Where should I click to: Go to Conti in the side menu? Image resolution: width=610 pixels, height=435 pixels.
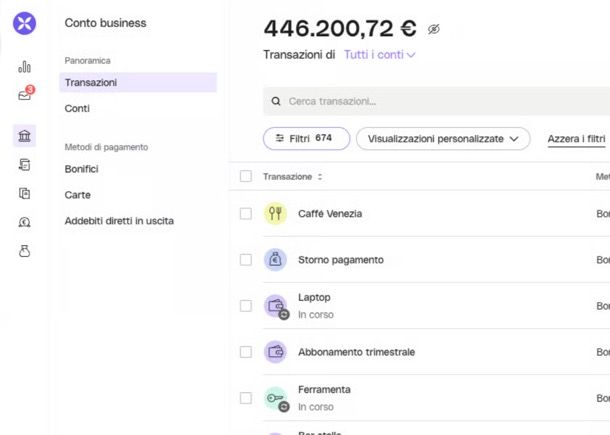point(77,108)
